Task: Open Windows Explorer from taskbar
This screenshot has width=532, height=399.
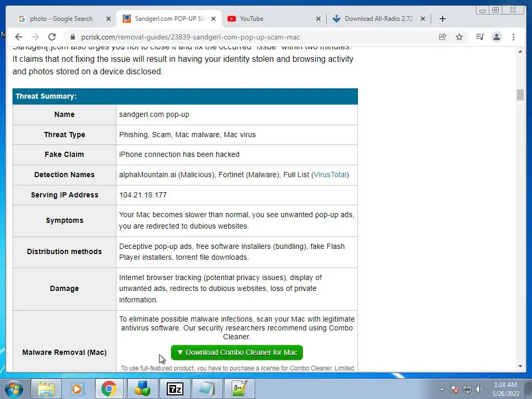Action: click(46, 389)
